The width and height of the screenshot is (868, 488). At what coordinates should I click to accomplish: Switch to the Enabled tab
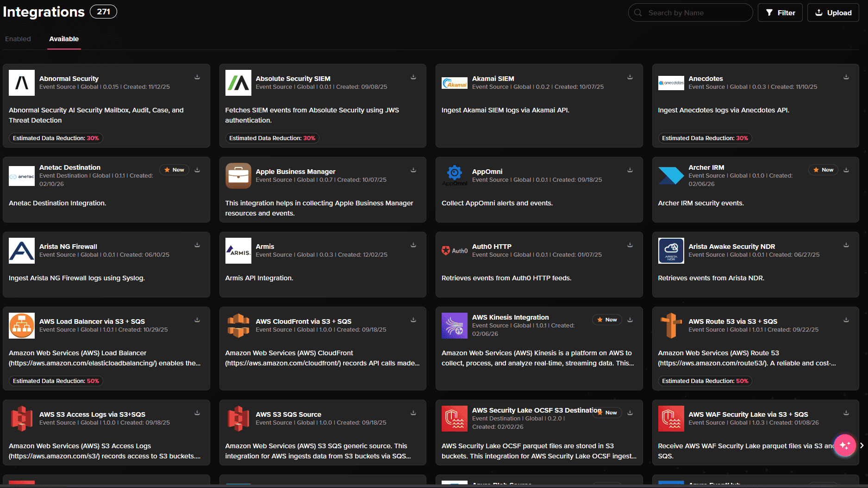18,39
